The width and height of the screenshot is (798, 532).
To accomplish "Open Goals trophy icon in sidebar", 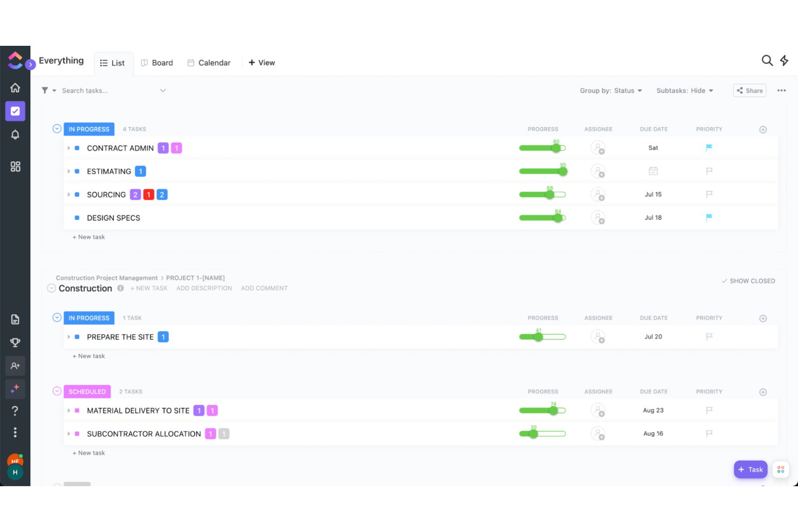I will (x=15, y=343).
